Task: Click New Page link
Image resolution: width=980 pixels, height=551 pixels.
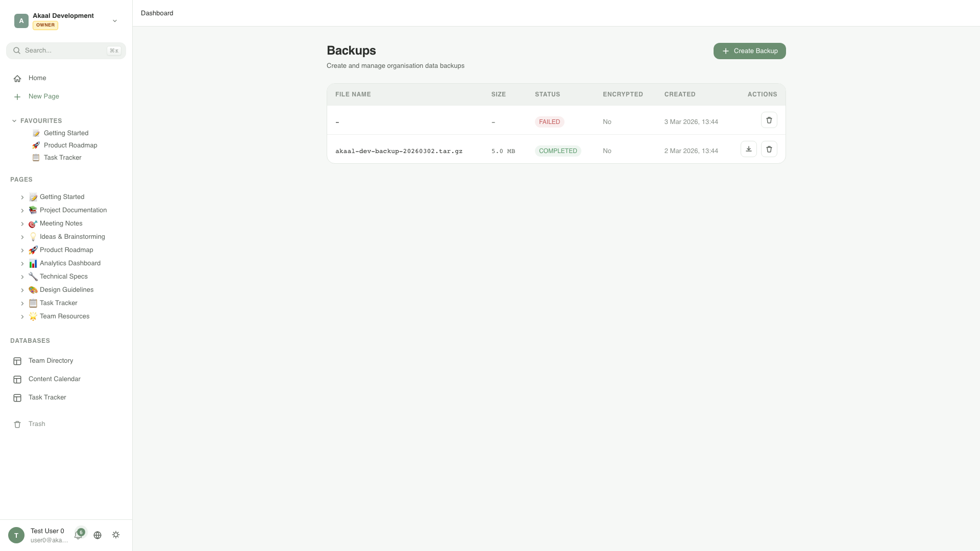Action: click(43, 96)
